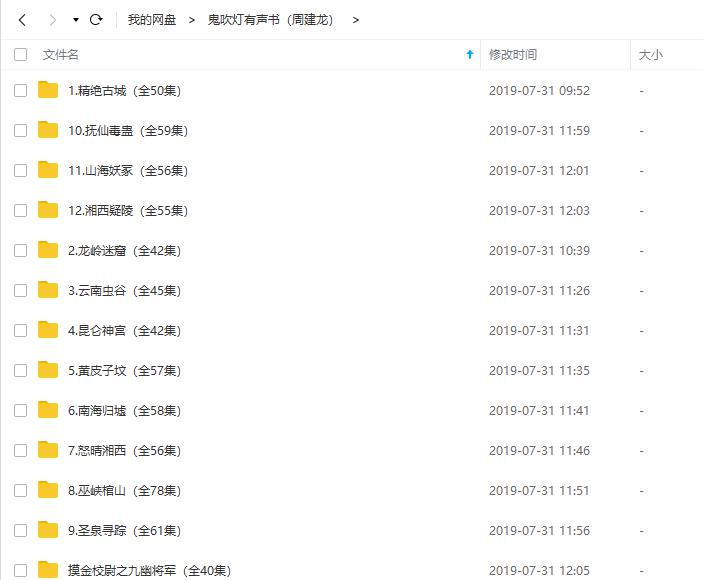The height and width of the screenshot is (580, 703).
Task: Toggle the select-all checkbox in header
Action: [x=21, y=55]
